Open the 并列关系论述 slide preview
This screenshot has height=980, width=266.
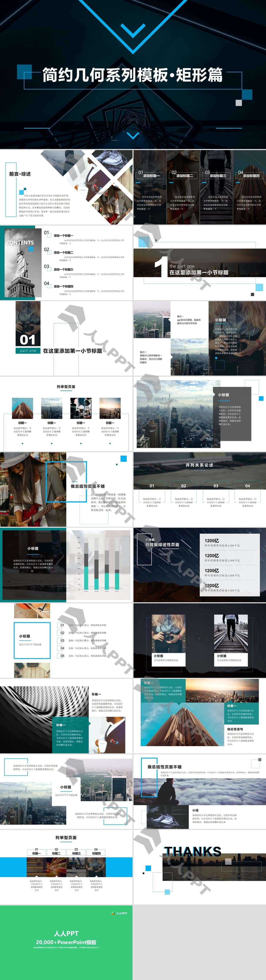[x=199, y=489]
